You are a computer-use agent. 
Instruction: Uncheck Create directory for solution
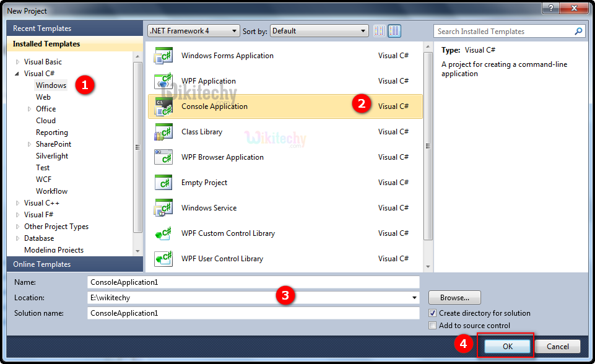click(x=433, y=313)
